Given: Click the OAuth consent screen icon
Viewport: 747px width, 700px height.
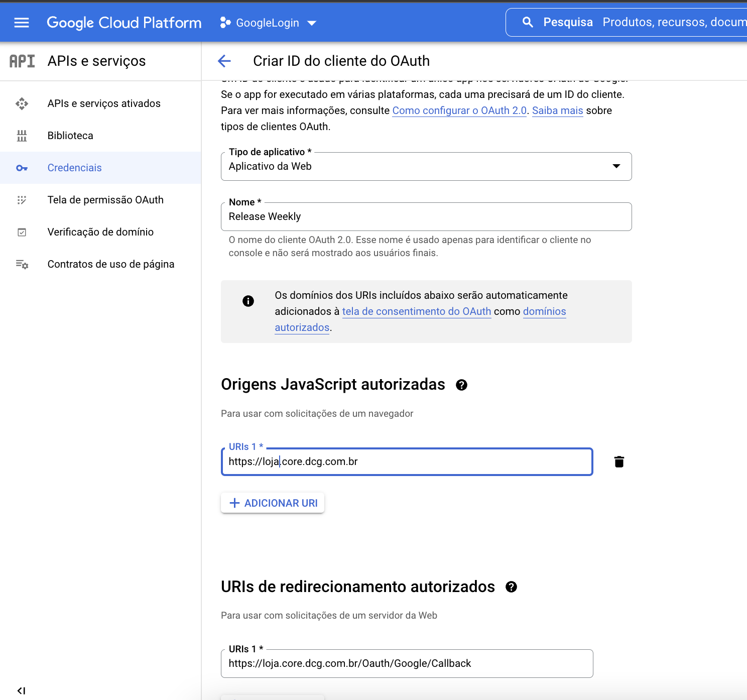Looking at the screenshot, I should [x=22, y=200].
